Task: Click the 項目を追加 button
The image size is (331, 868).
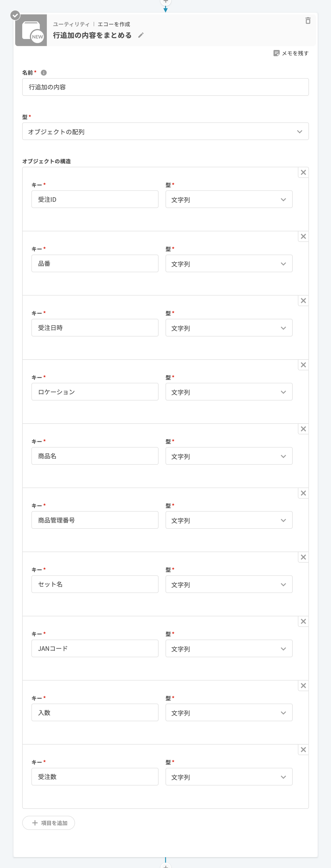Action: [x=49, y=823]
